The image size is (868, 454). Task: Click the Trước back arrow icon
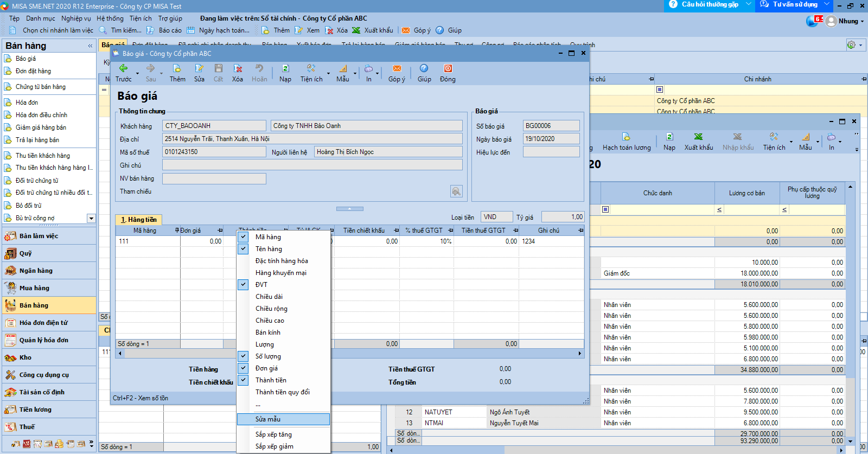123,68
